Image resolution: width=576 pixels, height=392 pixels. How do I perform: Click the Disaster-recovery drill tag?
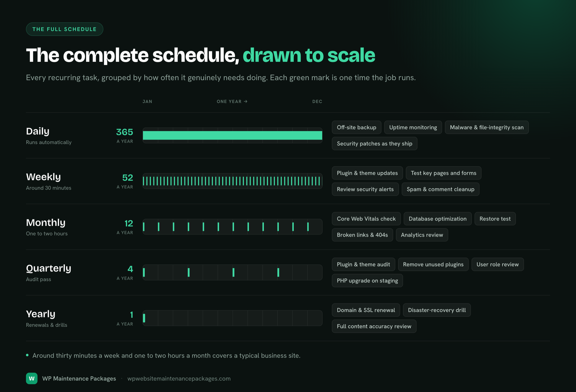point(437,310)
